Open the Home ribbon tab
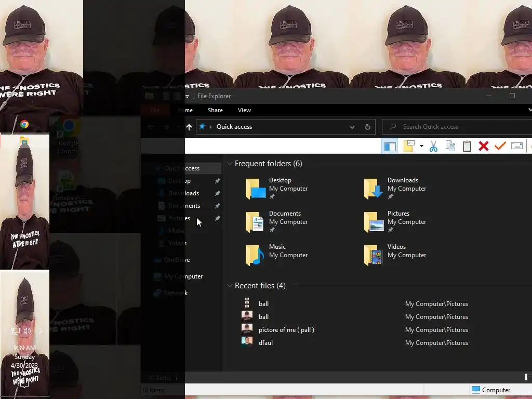Image resolution: width=532 pixels, height=399 pixels. coord(185,110)
